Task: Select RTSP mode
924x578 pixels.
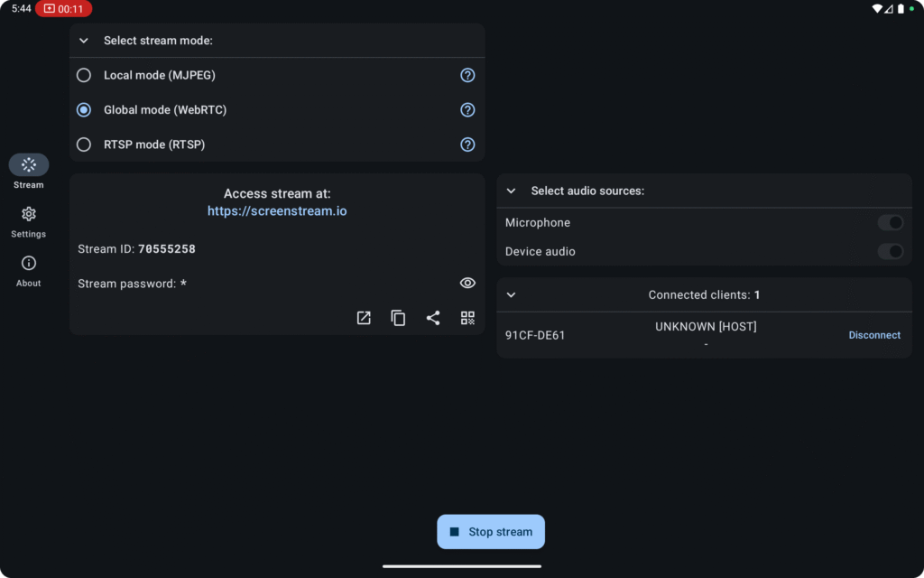Action: [83, 144]
